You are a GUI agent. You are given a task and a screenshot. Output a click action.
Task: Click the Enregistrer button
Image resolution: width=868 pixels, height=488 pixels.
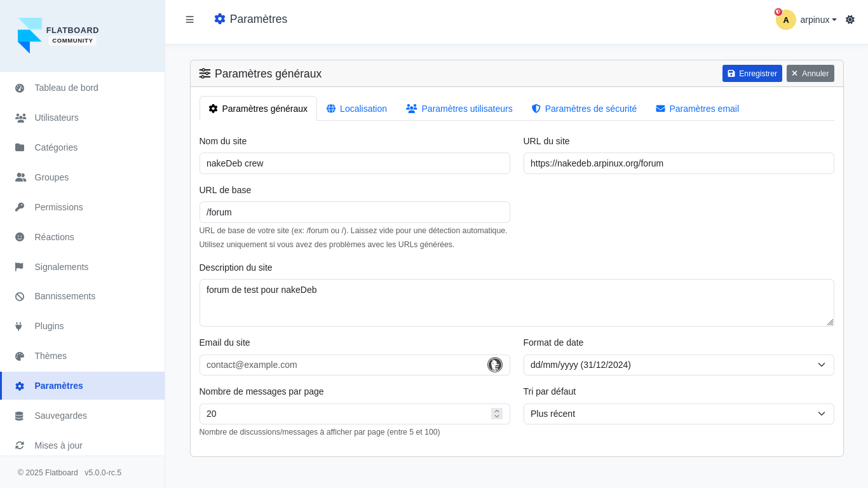point(752,74)
